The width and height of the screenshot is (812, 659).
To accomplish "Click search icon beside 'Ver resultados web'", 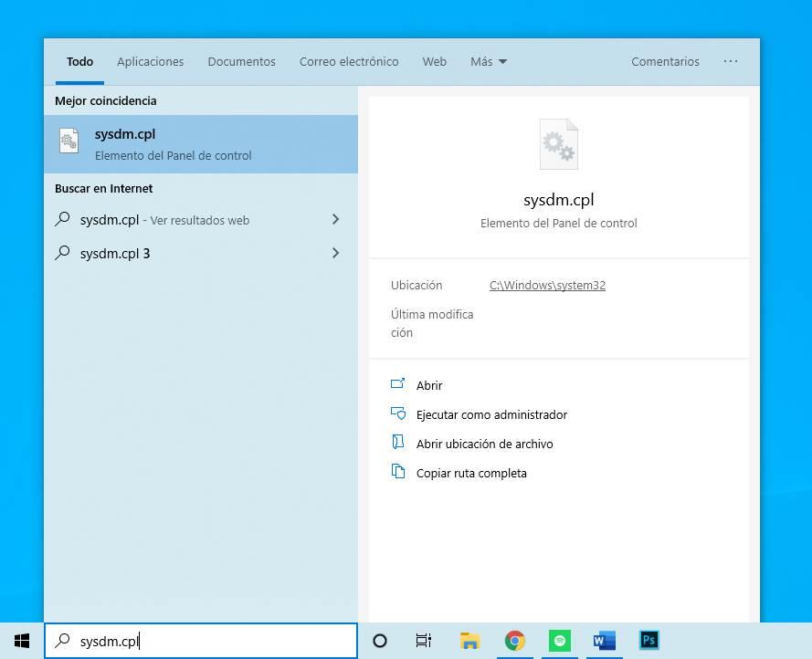I will pos(63,219).
